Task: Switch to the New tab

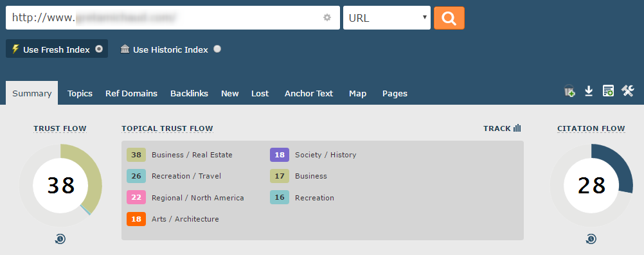Action: tap(230, 93)
